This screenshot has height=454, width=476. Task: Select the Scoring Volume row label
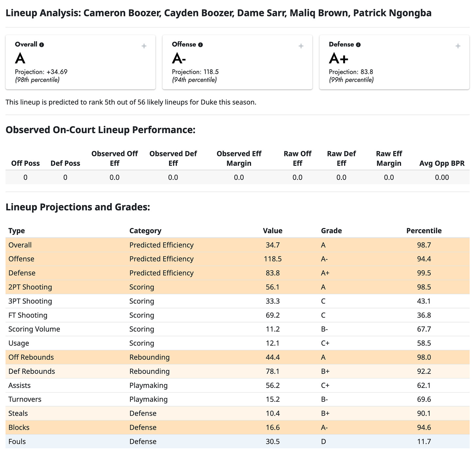pos(34,329)
